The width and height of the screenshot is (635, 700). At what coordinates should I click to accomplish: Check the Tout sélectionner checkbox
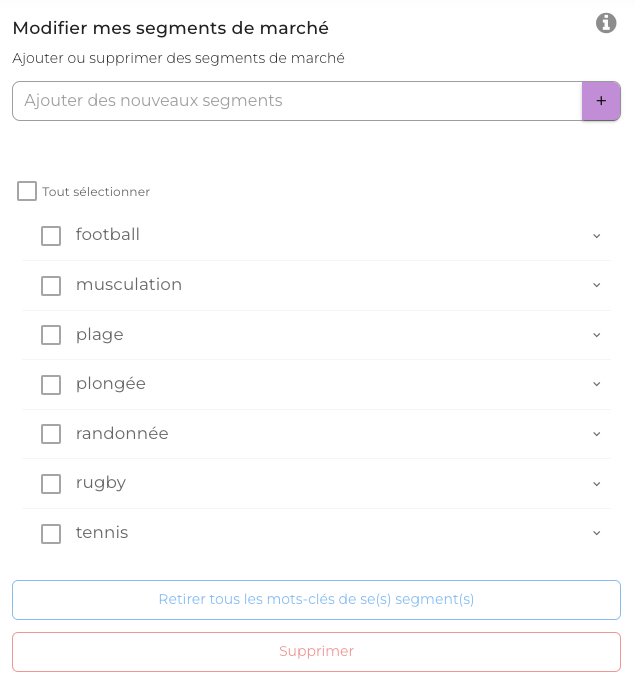click(x=27, y=191)
